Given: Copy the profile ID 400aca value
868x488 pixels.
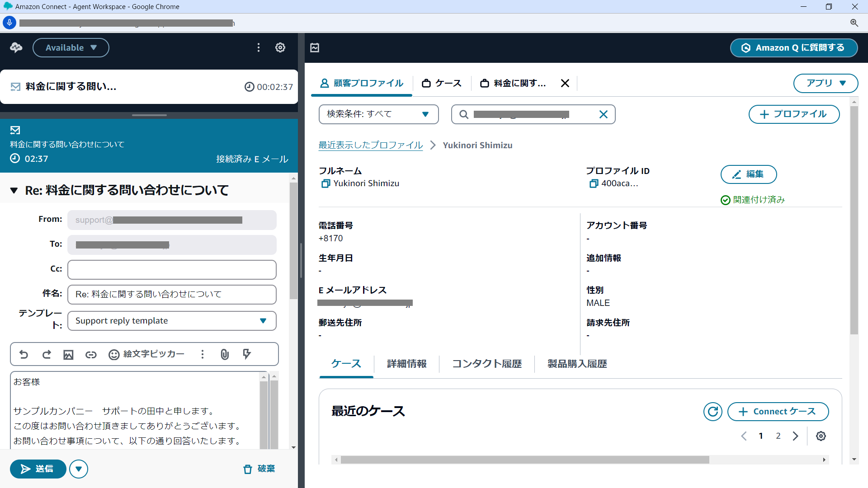Looking at the screenshot, I should tap(594, 183).
